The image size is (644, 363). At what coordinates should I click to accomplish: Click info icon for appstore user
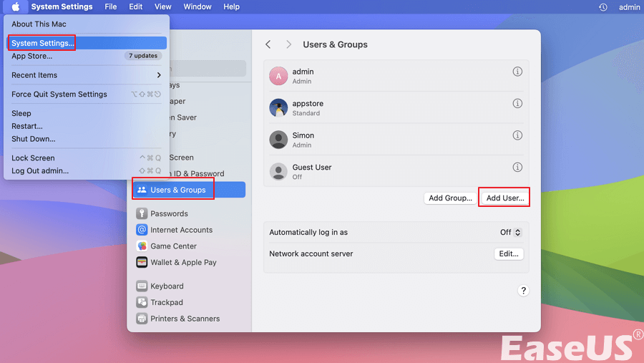pos(517,103)
